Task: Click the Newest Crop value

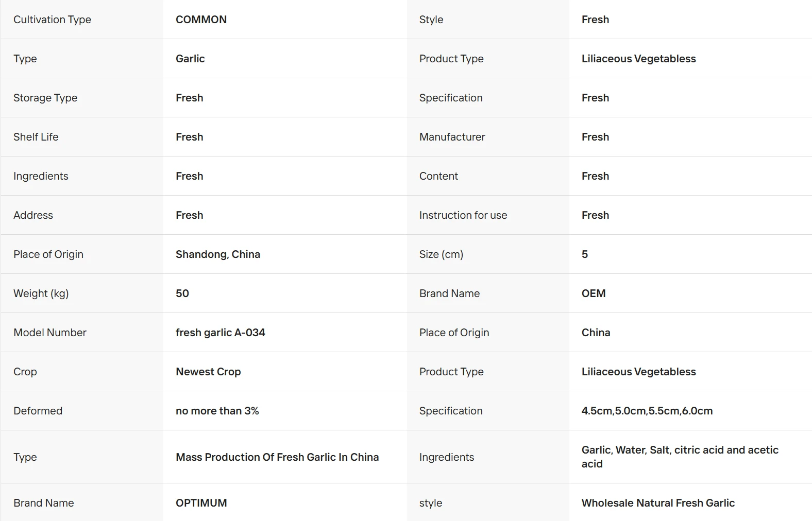Action: click(x=208, y=372)
